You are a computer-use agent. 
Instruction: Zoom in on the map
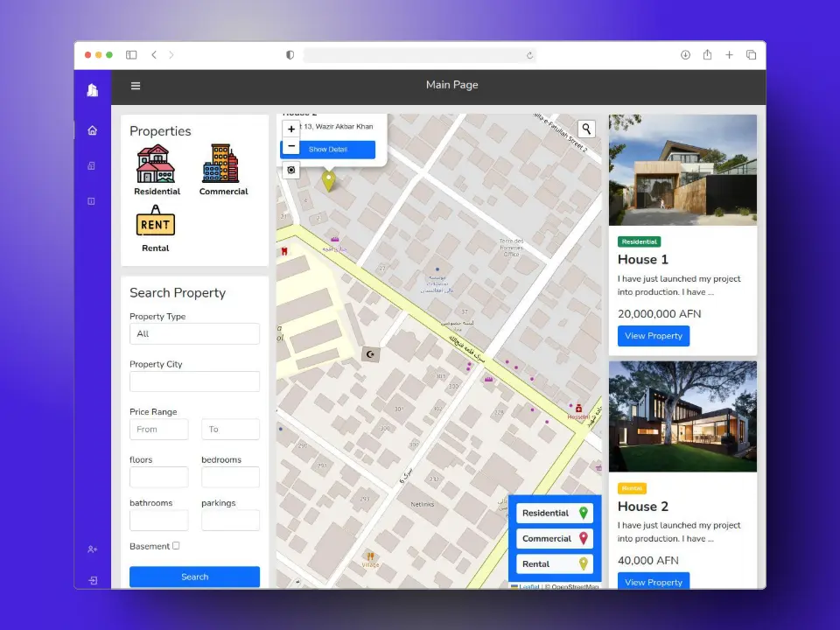tap(290, 129)
